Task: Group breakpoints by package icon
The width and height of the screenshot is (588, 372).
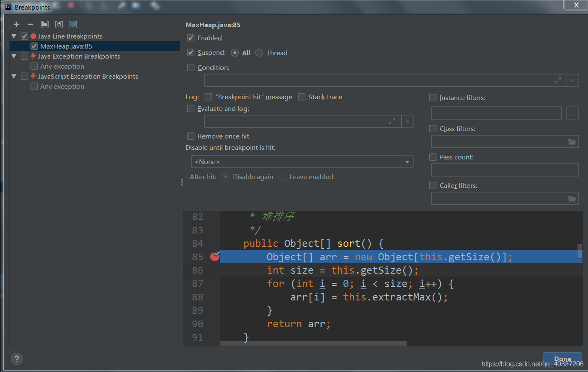Action: (x=45, y=24)
